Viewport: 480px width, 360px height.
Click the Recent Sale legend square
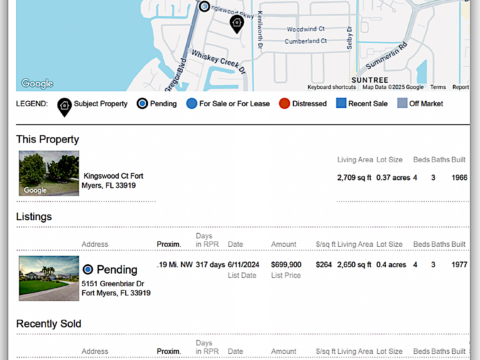click(341, 103)
